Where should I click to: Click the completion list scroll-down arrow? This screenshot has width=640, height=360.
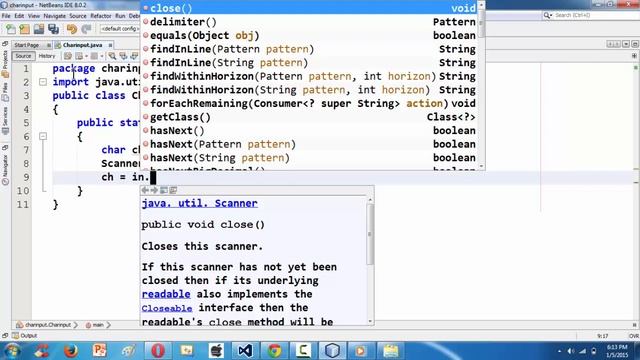click(x=482, y=167)
